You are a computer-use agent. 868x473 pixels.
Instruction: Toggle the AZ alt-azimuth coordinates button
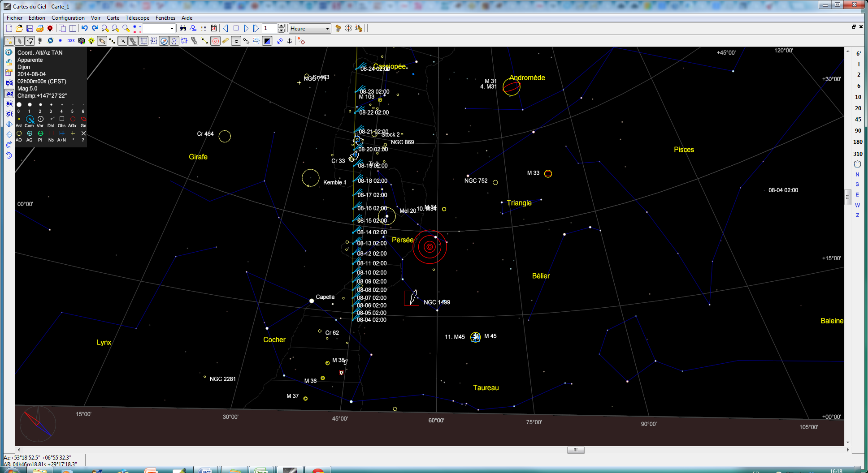pyautogui.click(x=9, y=94)
